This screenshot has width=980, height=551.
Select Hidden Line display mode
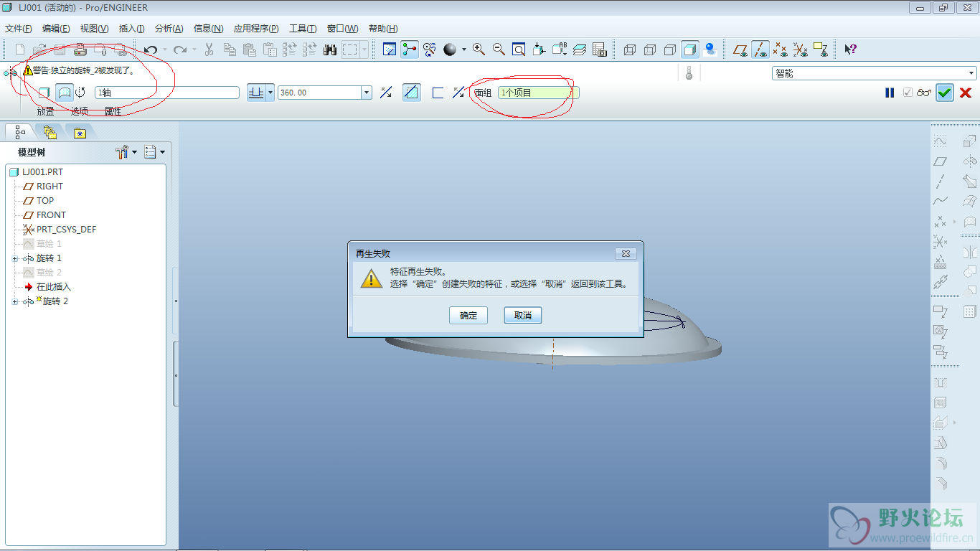click(x=650, y=50)
